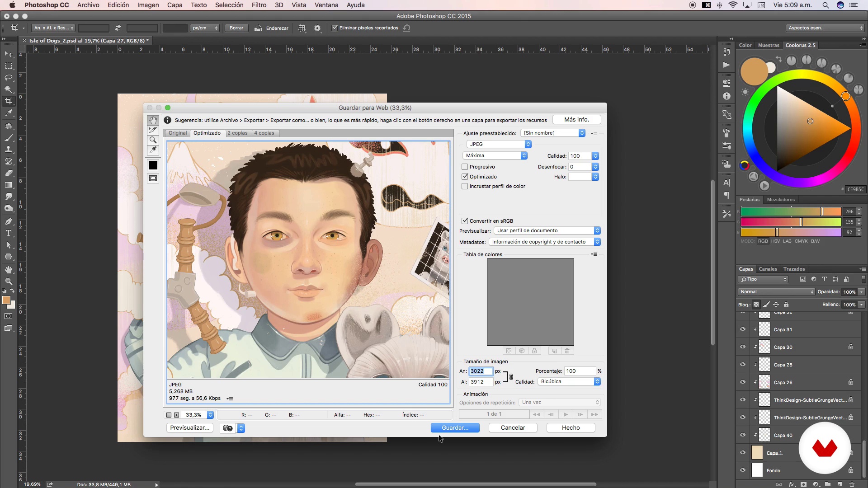Toggle Eliminar píxeles recortados checkbox

(x=335, y=28)
